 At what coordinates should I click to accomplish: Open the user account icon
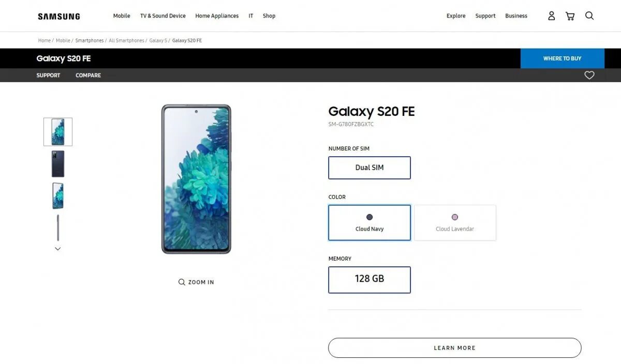(x=552, y=16)
